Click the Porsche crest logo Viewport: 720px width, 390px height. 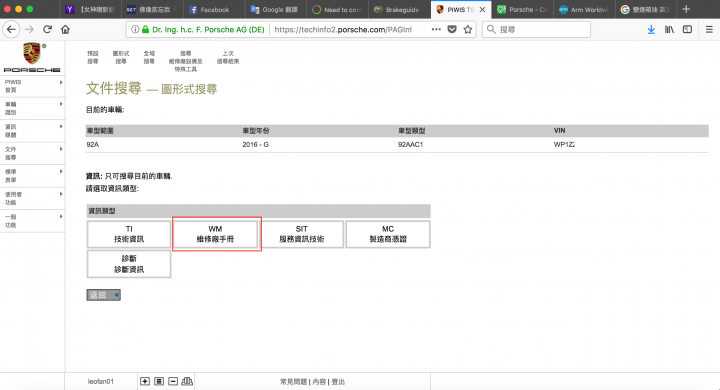point(32,54)
